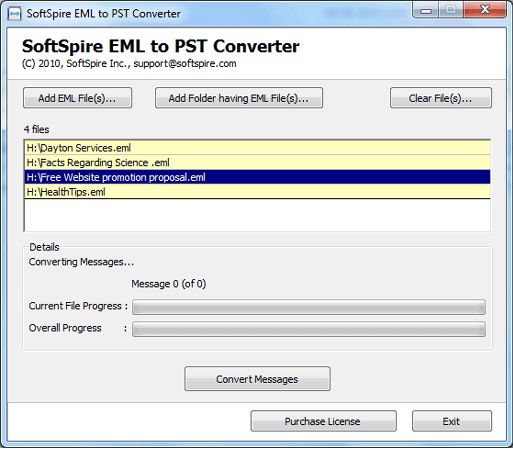Select Facts Regarding Science .eml entry

tap(257, 162)
